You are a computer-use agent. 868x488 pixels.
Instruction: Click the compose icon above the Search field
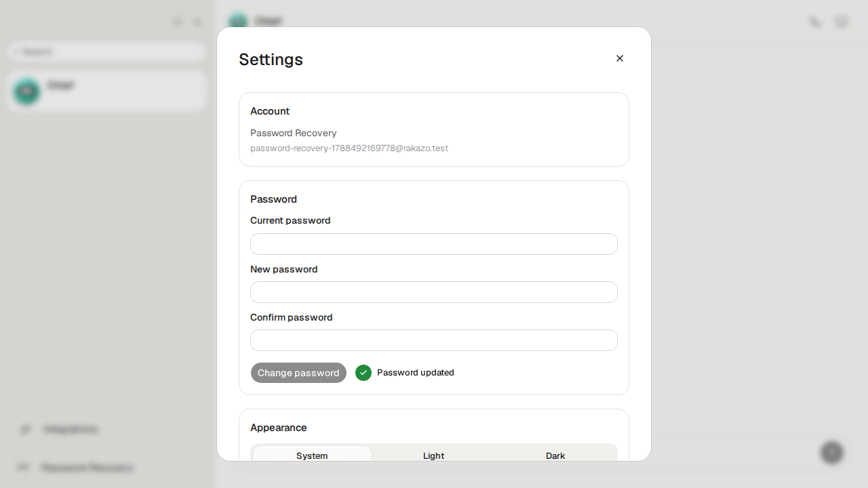[197, 22]
